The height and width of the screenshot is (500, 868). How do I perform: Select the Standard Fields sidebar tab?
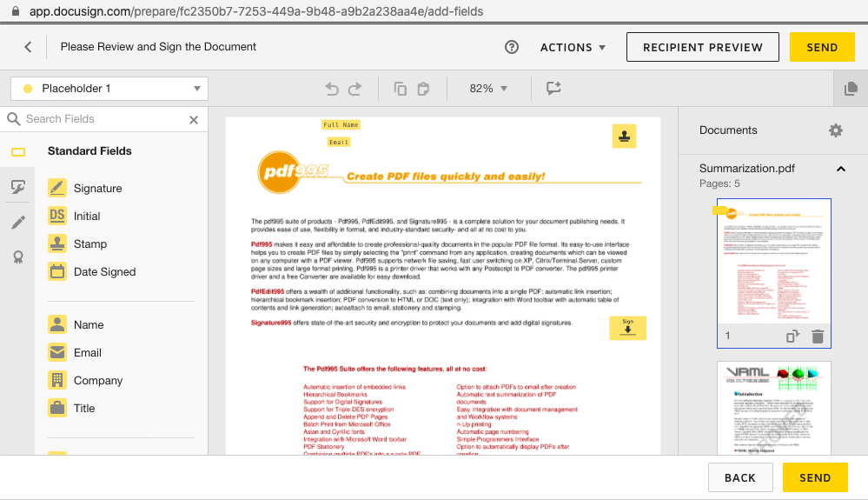click(18, 151)
